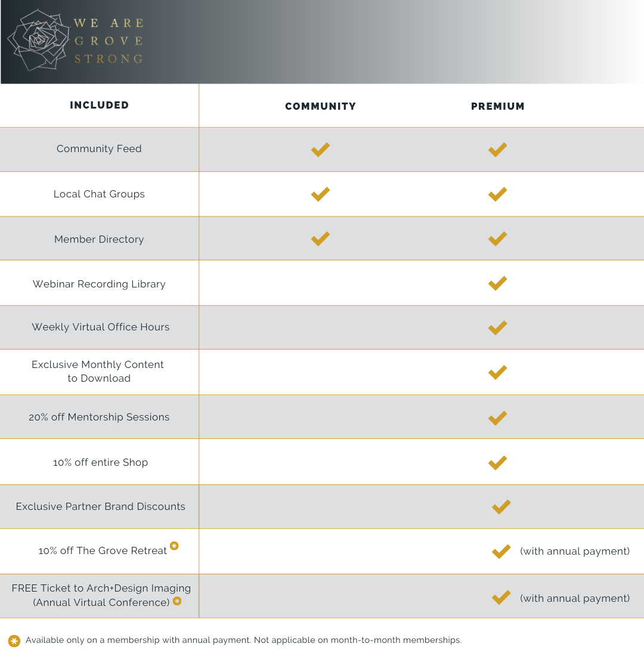Screen dimensions: 644x656
Task: Click the Webinar Recording Library label
Action: (x=99, y=284)
